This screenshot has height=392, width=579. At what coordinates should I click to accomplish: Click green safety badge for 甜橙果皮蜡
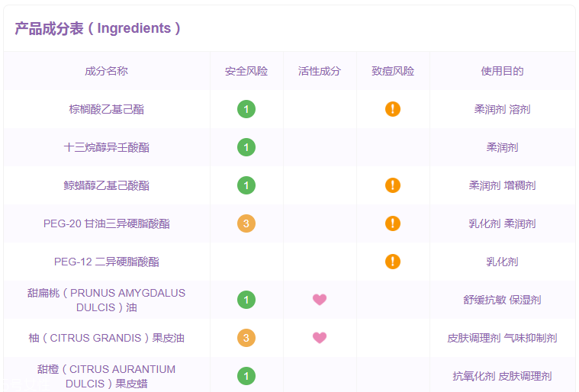[x=246, y=376]
